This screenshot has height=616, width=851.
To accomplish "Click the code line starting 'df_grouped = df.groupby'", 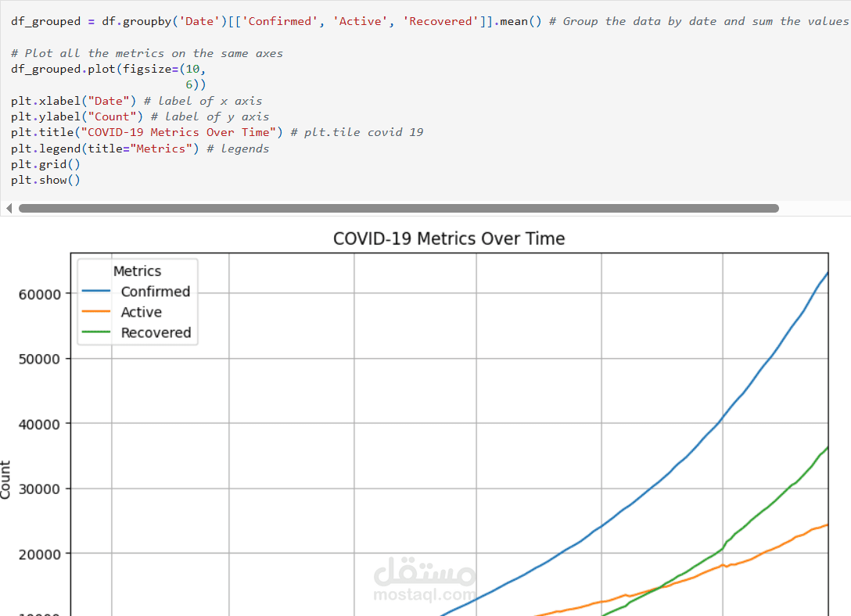I will tap(430, 21).
